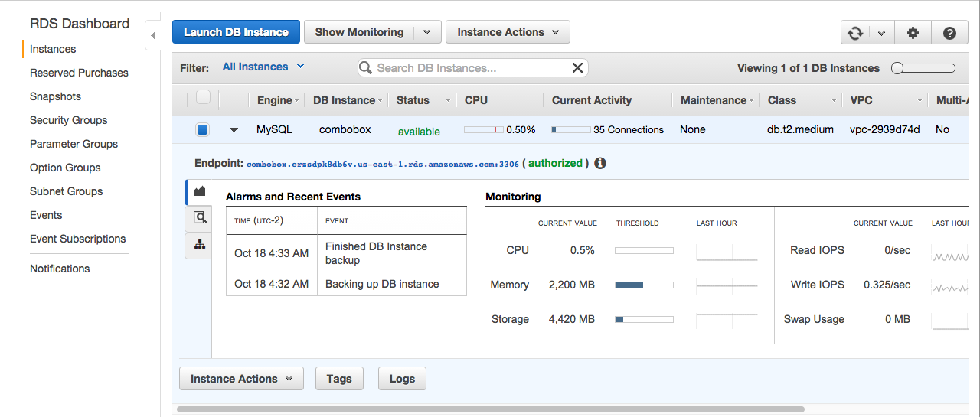Open Notifications in the sidebar
The height and width of the screenshot is (417, 980).
[60, 269]
